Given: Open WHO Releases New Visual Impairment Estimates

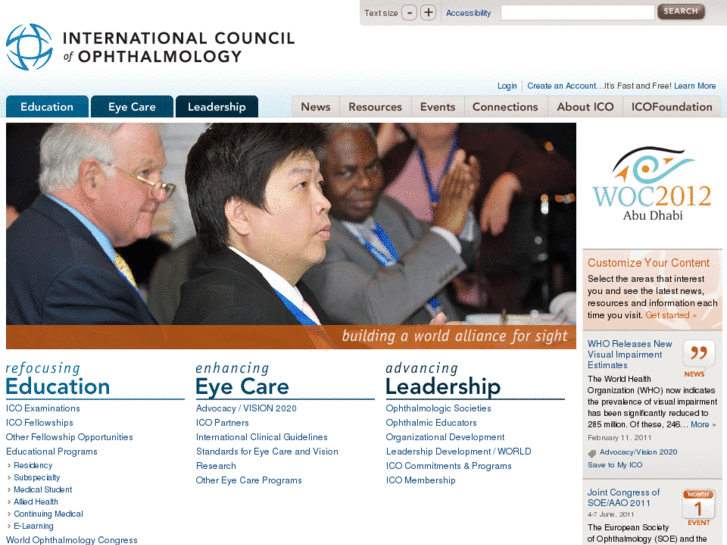Looking at the screenshot, I should pos(630,354).
